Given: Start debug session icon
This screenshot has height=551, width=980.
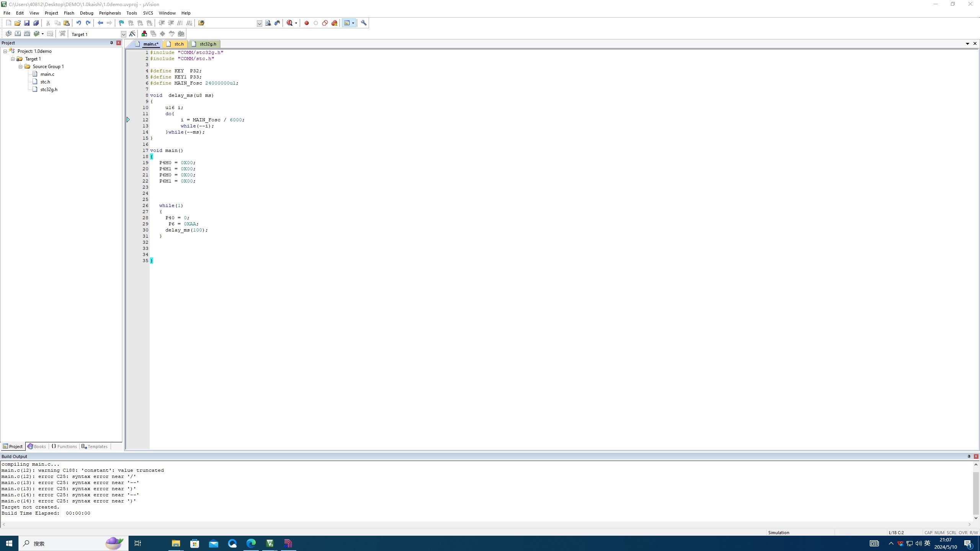Looking at the screenshot, I should [290, 23].
